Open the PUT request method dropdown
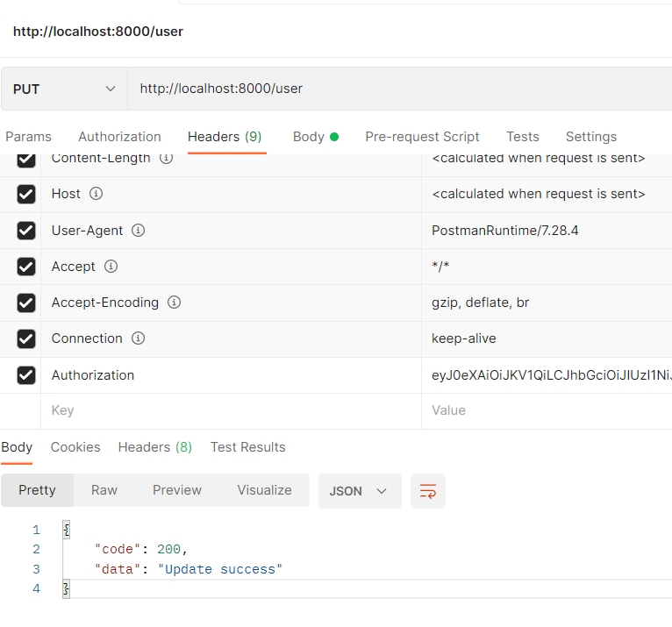The image size is (672, 627). coord(64,89)
